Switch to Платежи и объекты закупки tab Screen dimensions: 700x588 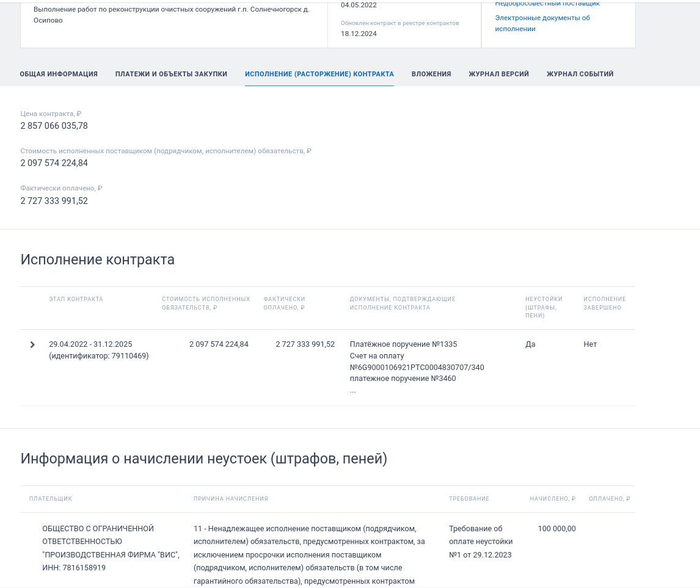(x=171, y=74)
